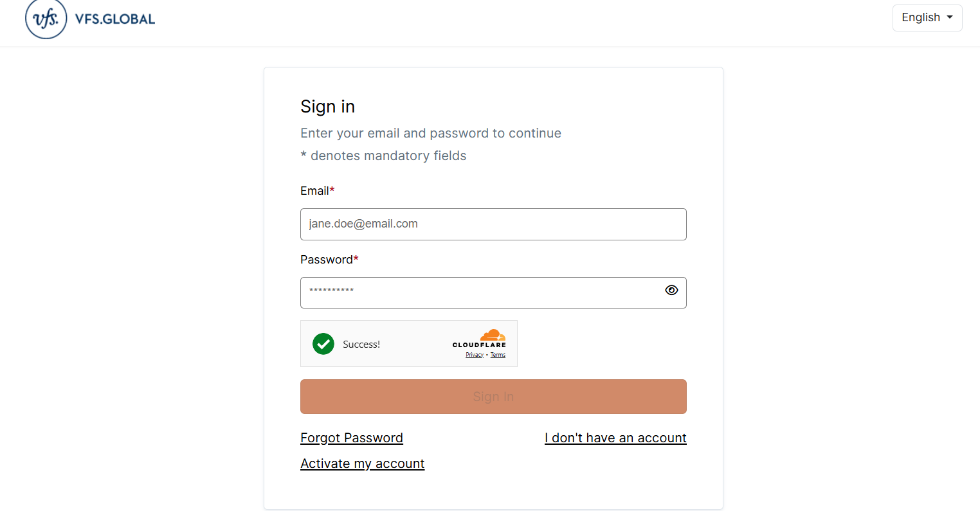Show password using the eye icon
The height and width of the screenshot is (511, 980).
tap(671, 291)
